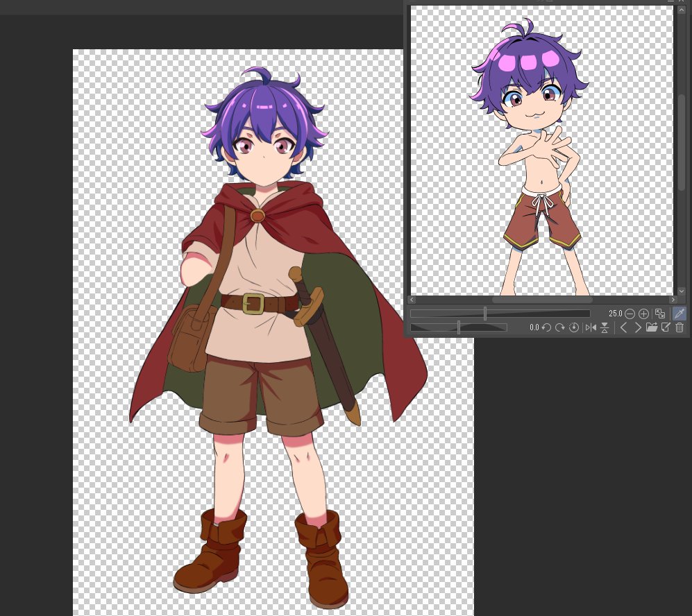The width and height of the screenshot is (692, 616).
Task: Click the Sub View rotation slider handle
Action: 459,327
